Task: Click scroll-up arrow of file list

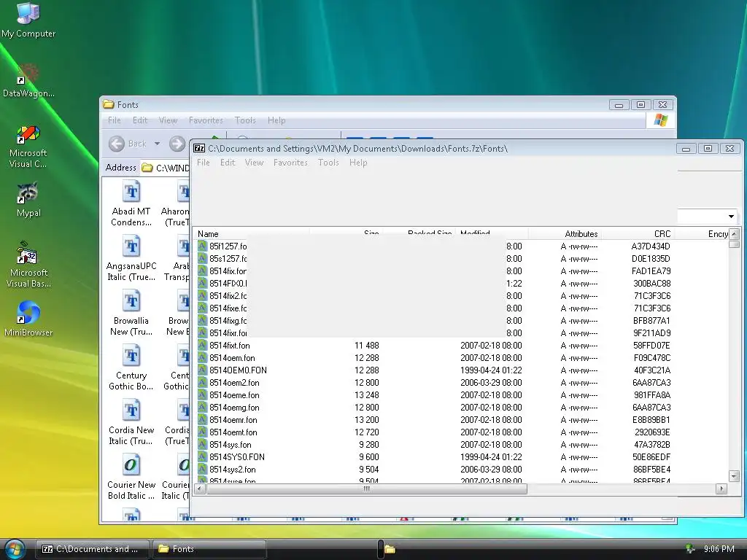Action: pyautogui.click(x=734, y=234)
